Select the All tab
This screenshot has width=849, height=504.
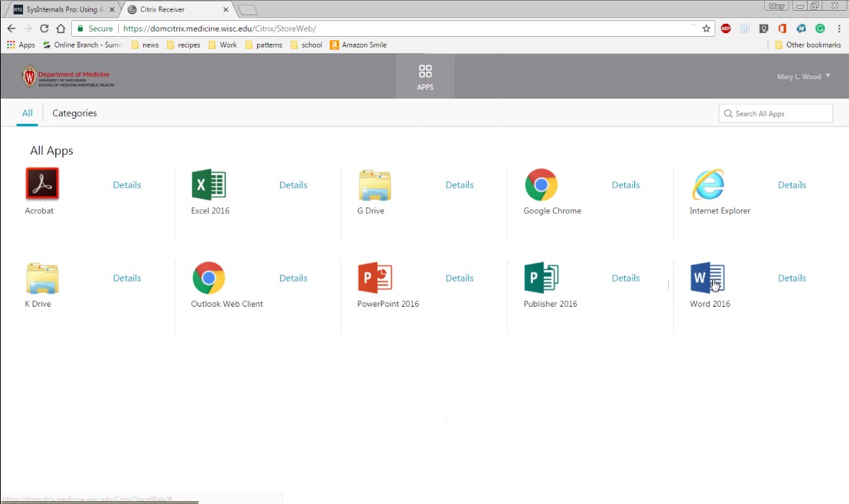(27, 113)
